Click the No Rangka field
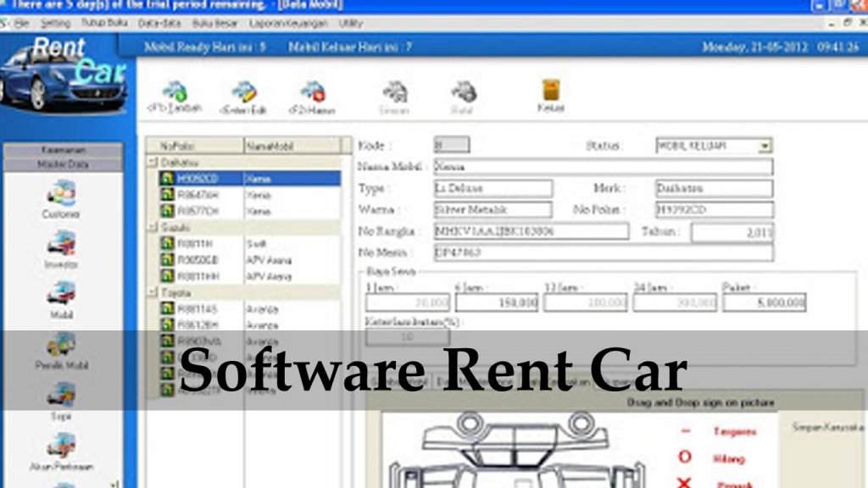The image size is (868, 488). 531,231
